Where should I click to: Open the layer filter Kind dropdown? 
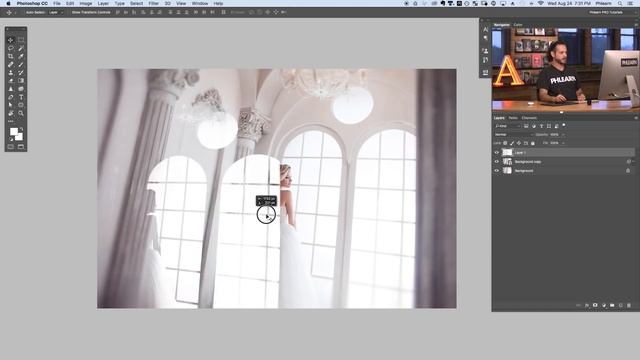click(x=508, y=126)
